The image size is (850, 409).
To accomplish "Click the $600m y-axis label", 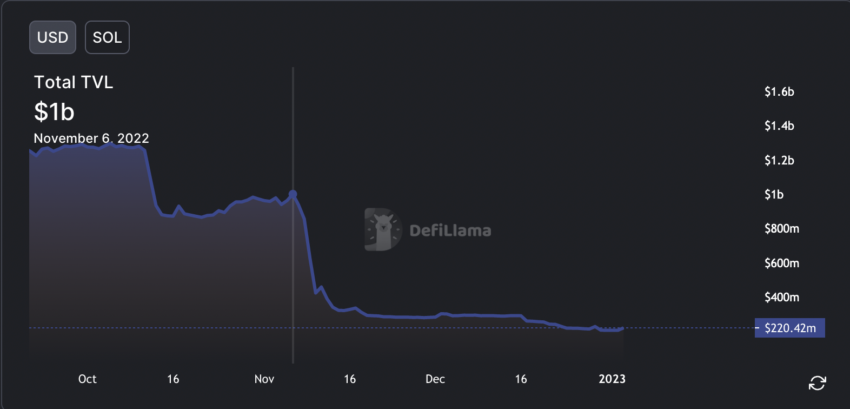I will 782,263.
